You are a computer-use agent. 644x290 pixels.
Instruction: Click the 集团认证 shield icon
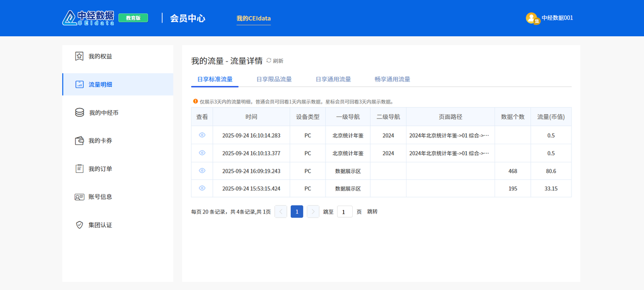(79, 225)
